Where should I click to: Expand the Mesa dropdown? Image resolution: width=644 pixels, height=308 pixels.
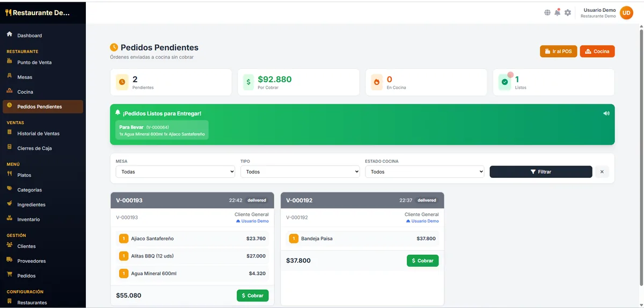click(x=175, y=172)
